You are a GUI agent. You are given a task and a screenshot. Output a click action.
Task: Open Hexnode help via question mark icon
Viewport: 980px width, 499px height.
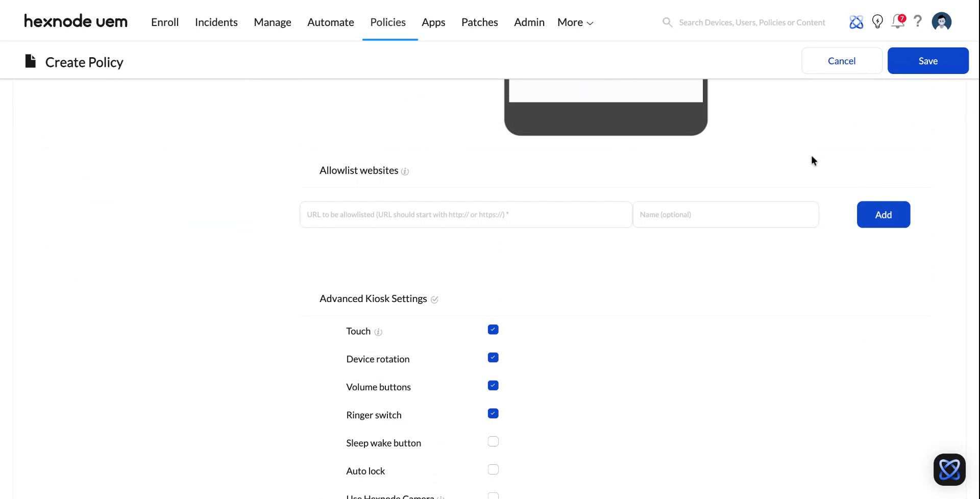point(918,21)
